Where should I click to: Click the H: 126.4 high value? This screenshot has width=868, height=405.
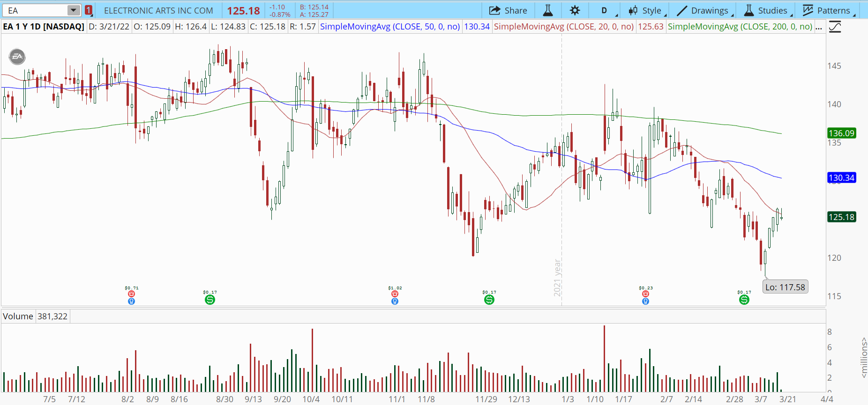click(191, 27)
